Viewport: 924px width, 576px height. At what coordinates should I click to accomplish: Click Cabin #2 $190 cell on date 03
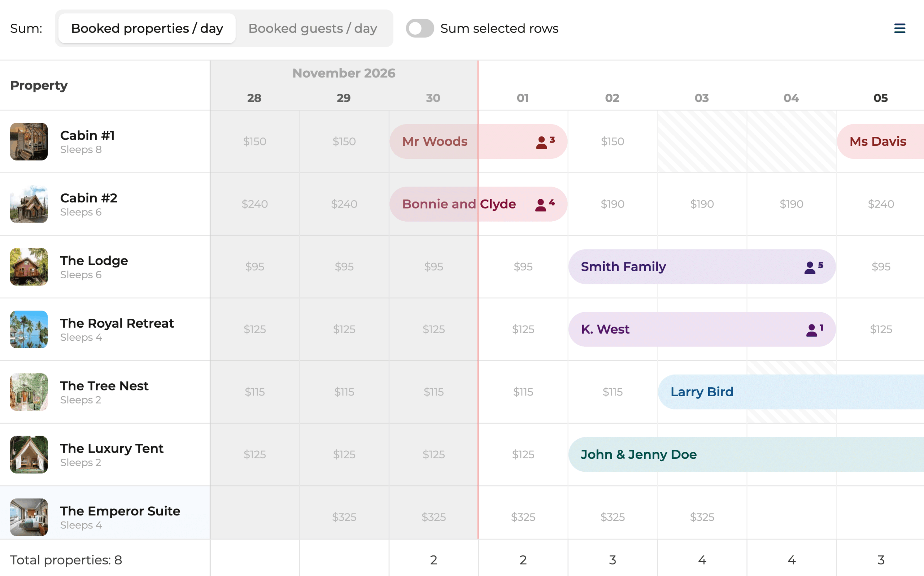702,204
